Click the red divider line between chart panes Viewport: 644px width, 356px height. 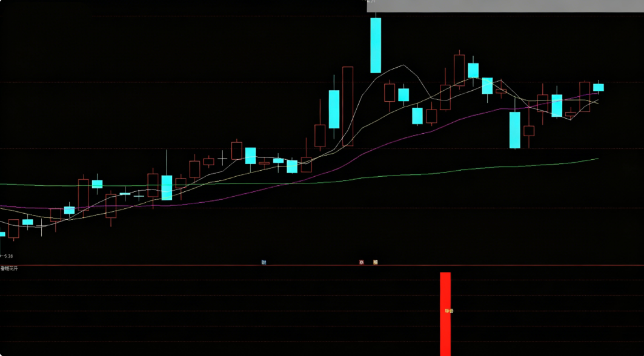(x=322, y=265)
